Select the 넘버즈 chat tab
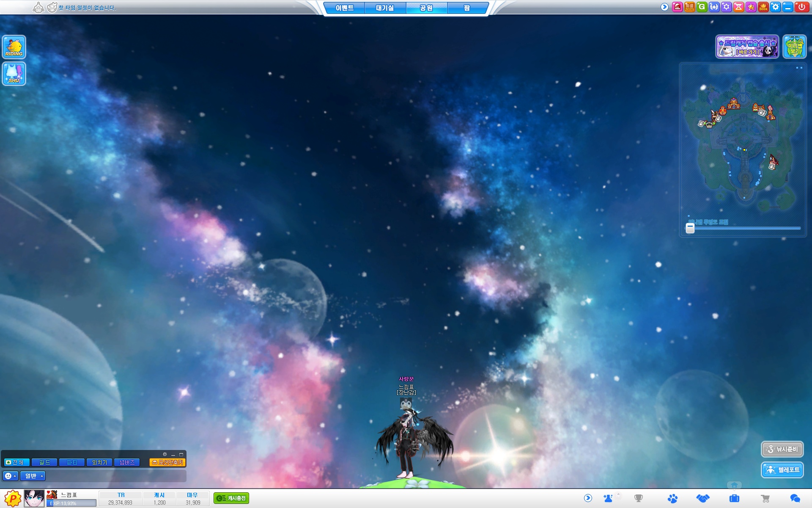Screen dimensions: 812x508 127,462
